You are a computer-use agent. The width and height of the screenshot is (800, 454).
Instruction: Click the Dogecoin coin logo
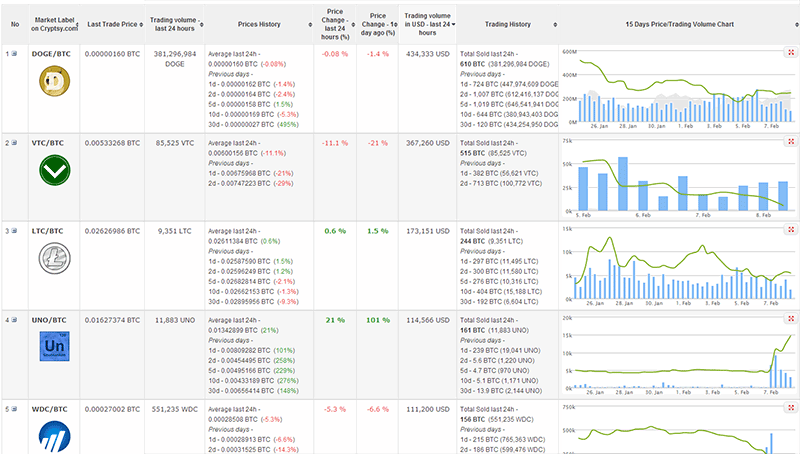[x=55, y=81]
